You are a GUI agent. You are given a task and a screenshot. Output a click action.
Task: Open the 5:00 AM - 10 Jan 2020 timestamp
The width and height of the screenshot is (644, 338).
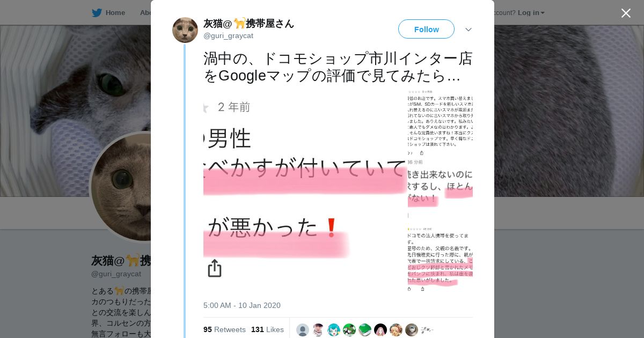(242, 305)
